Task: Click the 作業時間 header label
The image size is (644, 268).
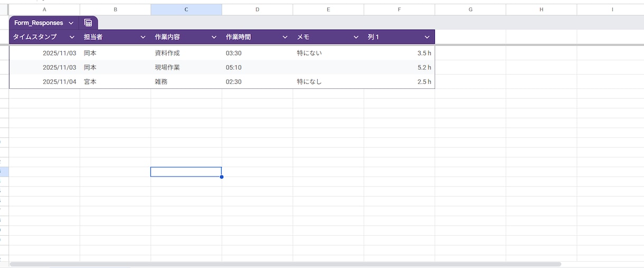Action: point(238,37)
